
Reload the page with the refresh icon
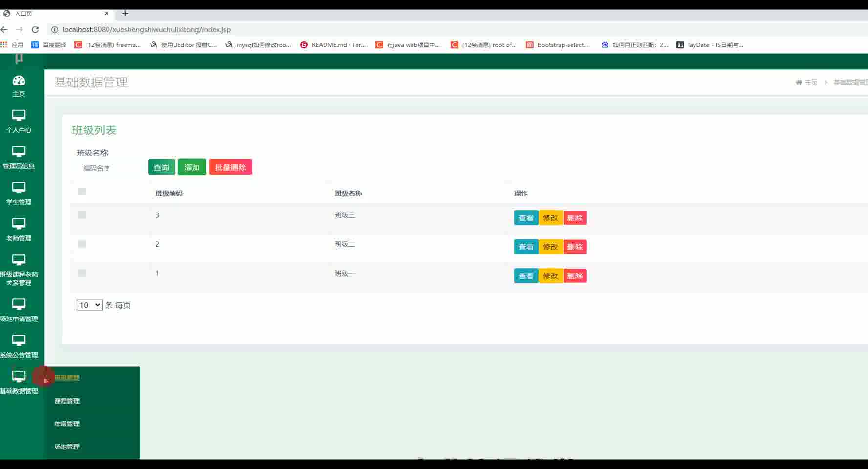pyautogui.click(x=35, y=30)
